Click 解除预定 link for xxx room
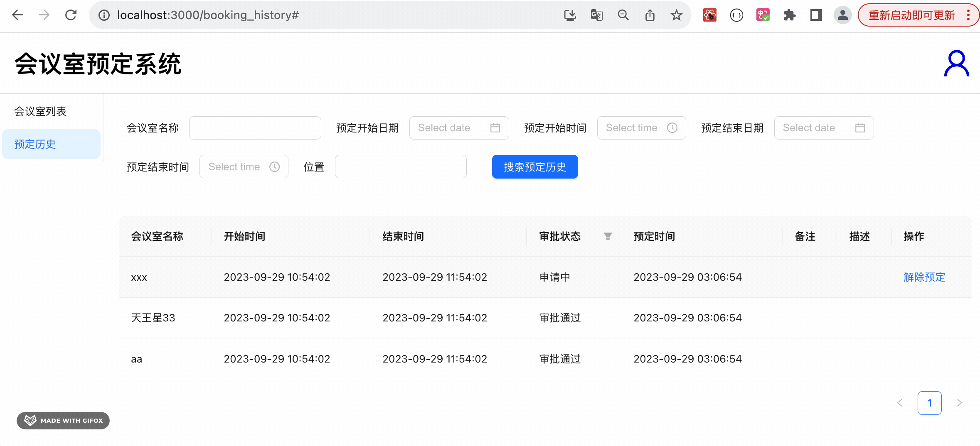Screen dimensions: 980x446 pyautogui.click(x=924, y=277)
